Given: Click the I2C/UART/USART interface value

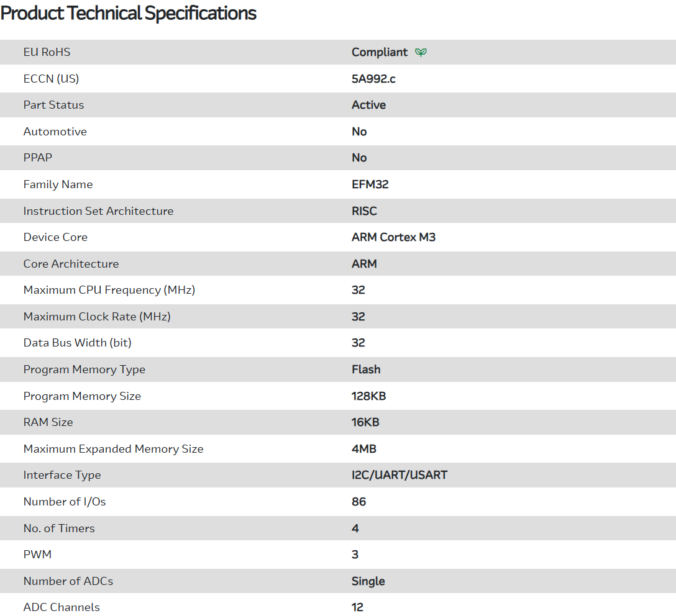Looking at the screenshot, I should pos(400,475).
